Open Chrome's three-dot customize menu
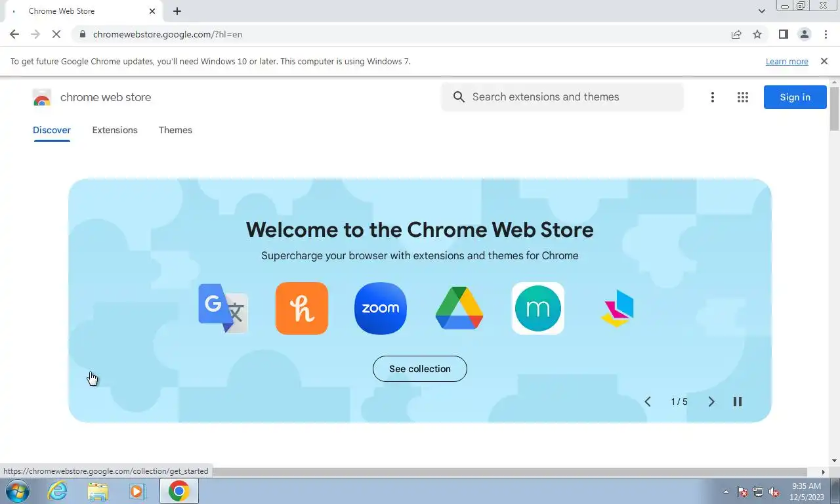The image size is (840, 504). [x=826, y=34]
